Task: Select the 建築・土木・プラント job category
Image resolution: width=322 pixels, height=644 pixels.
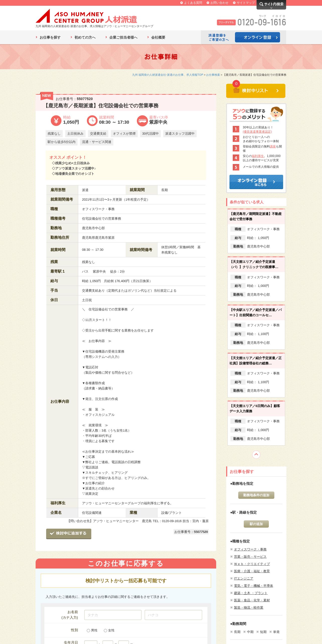Action: 251,593
